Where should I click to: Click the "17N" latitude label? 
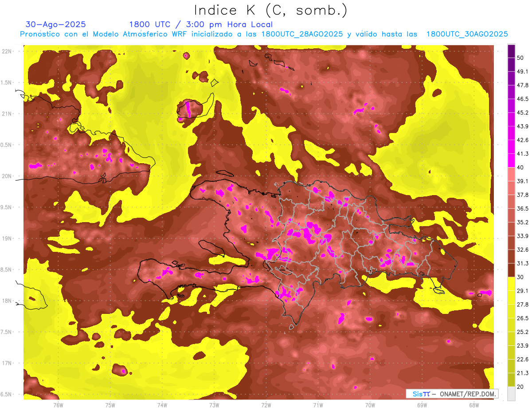6,363
